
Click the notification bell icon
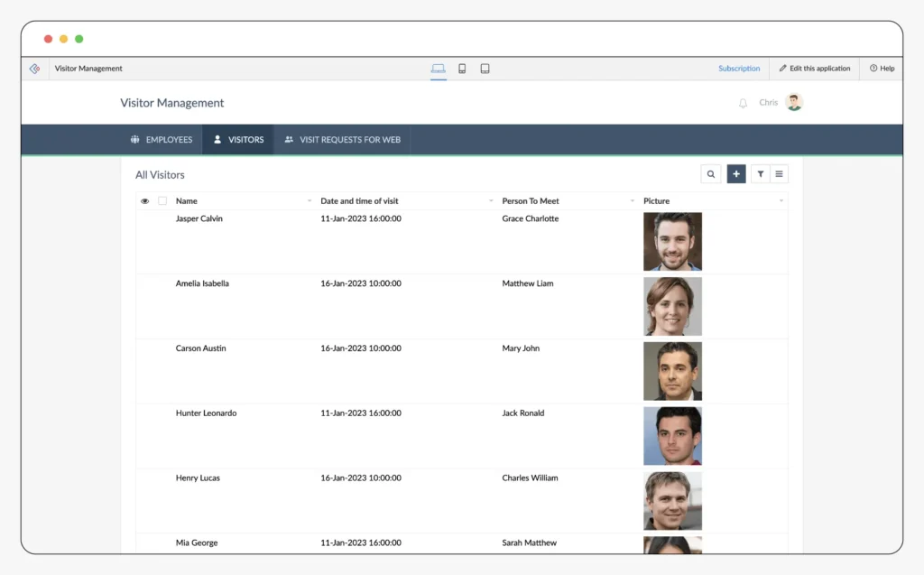(x=744, y=102)
